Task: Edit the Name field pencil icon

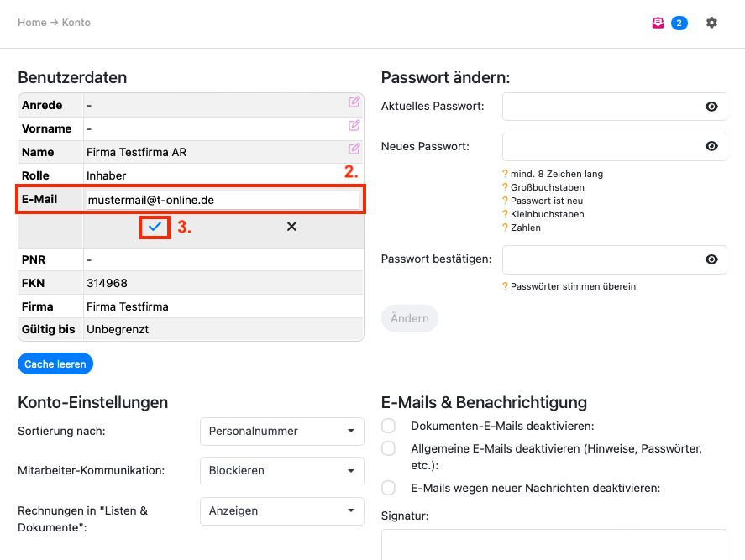Action: (354, 149)
